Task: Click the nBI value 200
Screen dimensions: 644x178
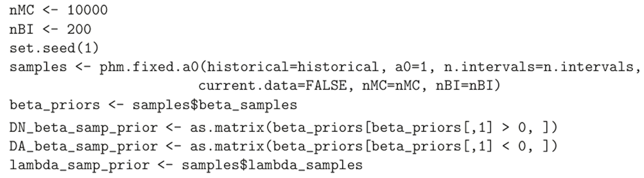Action: click(79, 29)
